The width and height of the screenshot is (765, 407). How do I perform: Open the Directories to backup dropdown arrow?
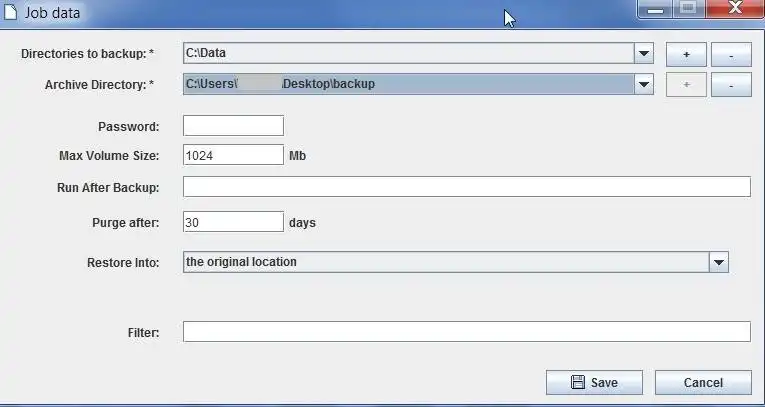(644, 53)
